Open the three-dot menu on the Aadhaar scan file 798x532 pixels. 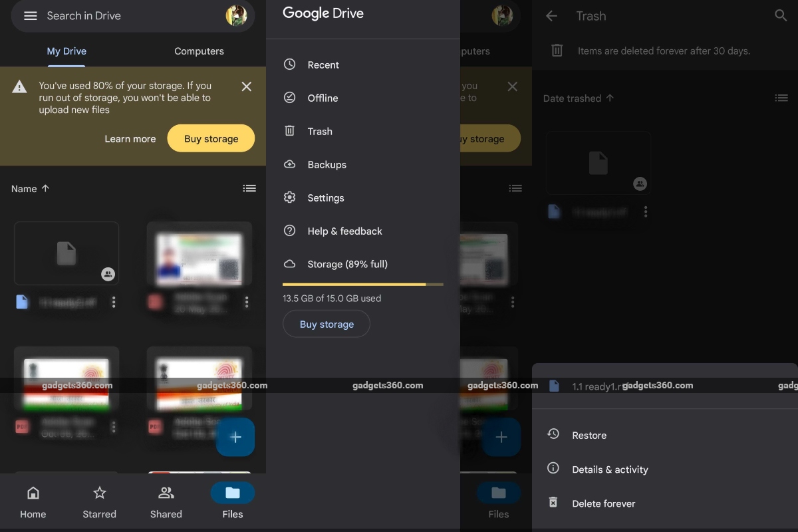[247, 302]
